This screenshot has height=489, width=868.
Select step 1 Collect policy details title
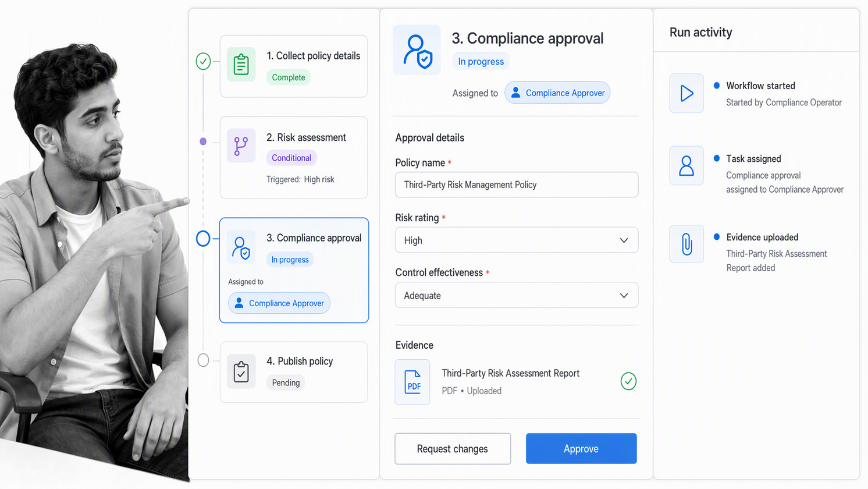(314, 56)
